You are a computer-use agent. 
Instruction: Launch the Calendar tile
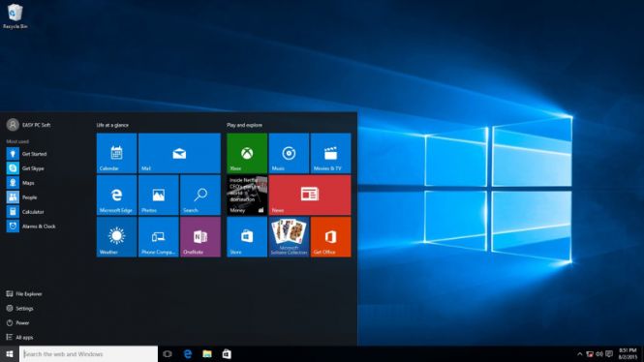click(x=116, y=153)
